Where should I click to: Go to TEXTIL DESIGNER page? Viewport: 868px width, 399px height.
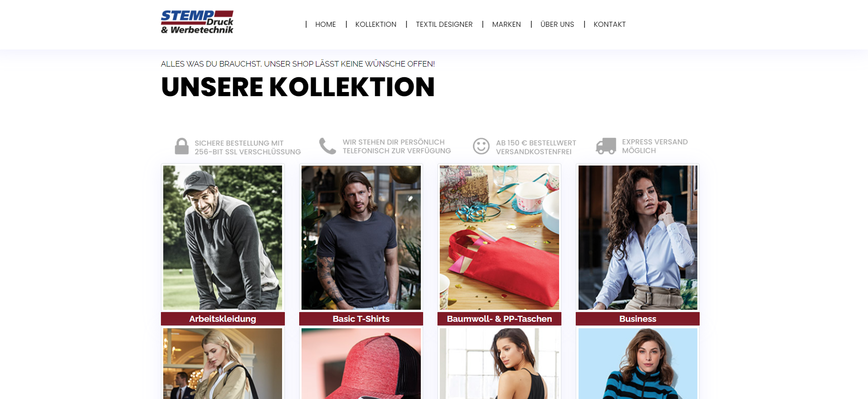[444, 25]
